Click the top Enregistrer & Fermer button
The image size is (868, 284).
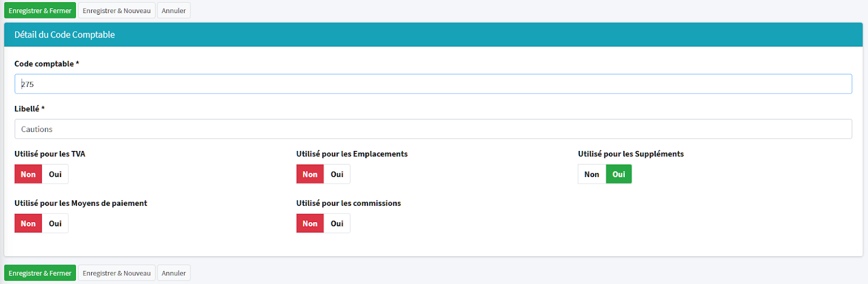pos(40,11)
